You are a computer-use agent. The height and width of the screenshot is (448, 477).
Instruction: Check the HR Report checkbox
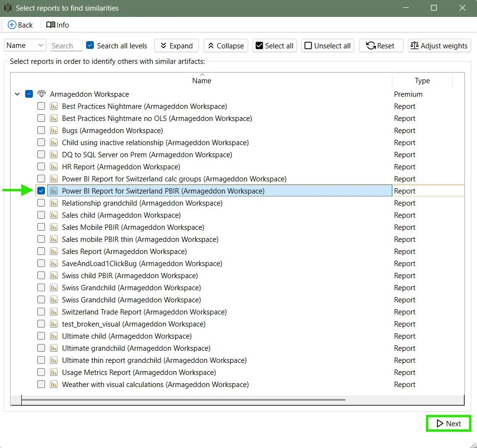pyautogui.click(x=41, y=166)
